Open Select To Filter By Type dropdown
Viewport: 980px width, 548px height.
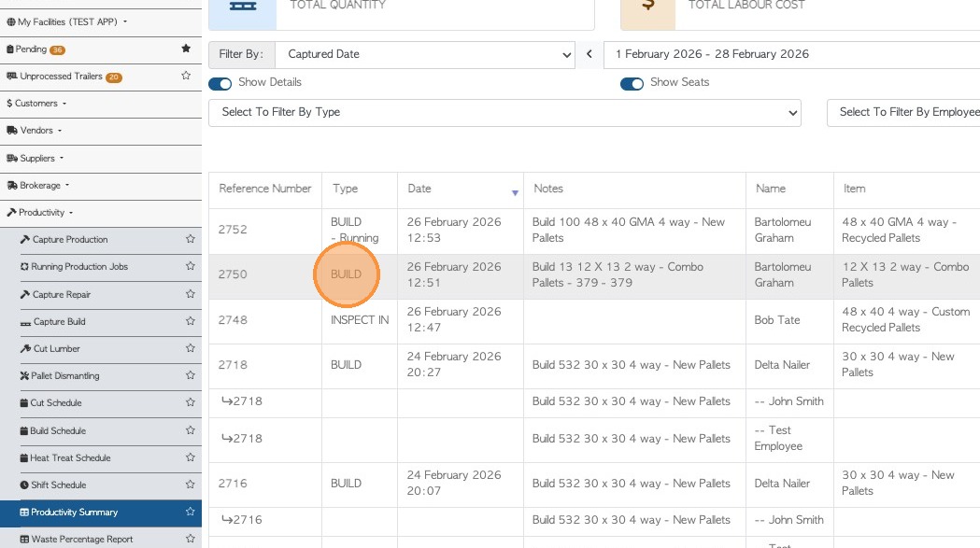[504, 113]
